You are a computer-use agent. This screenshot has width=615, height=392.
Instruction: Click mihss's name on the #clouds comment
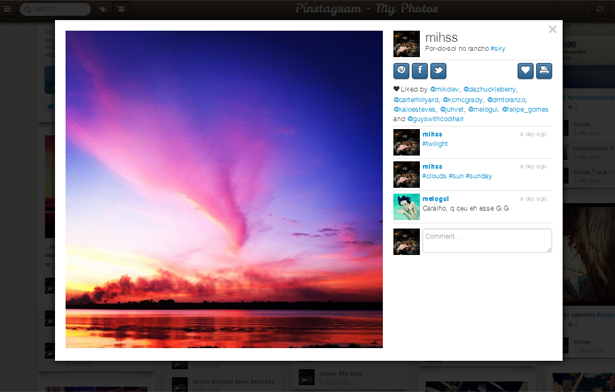pos(432,166)
